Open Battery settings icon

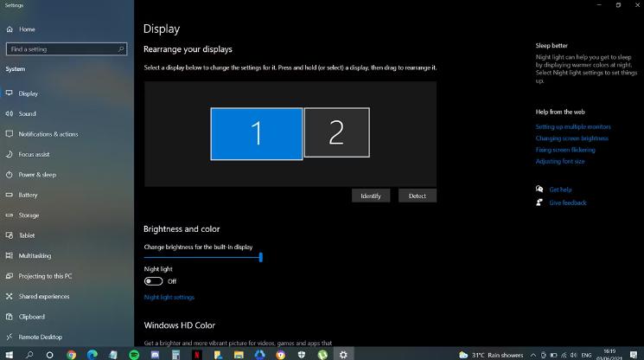point(9,195)
